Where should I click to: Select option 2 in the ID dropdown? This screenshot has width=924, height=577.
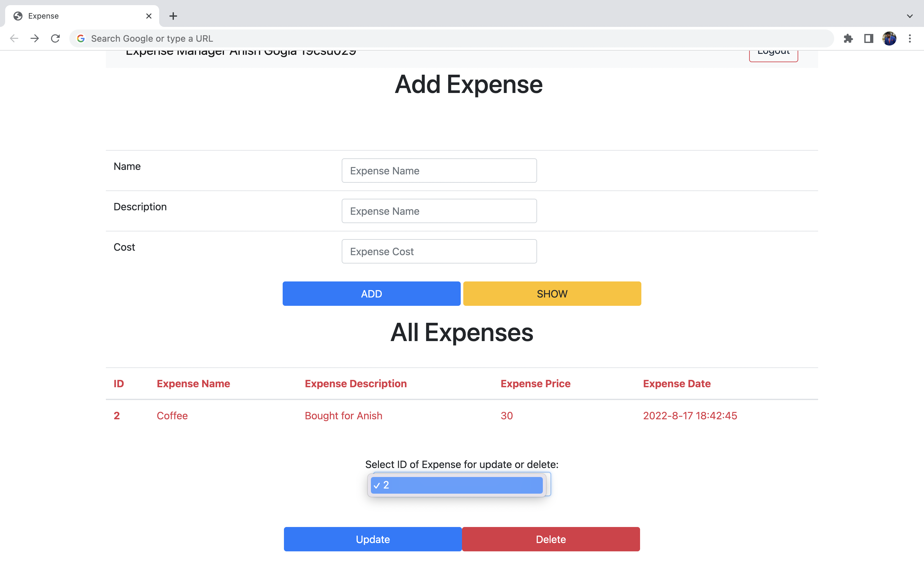(457, 485)
